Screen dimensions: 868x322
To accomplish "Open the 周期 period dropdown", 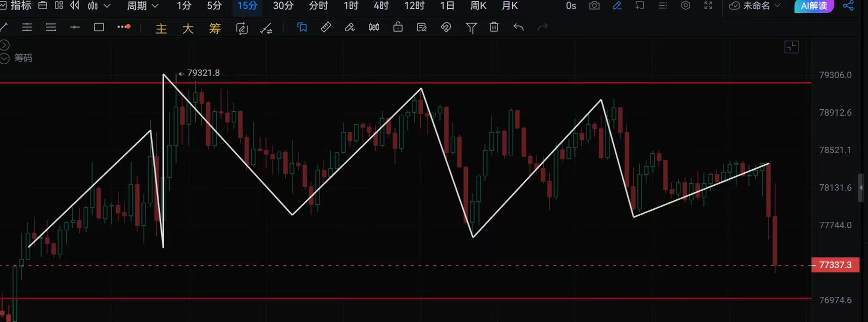I will (x=142, y=6).
